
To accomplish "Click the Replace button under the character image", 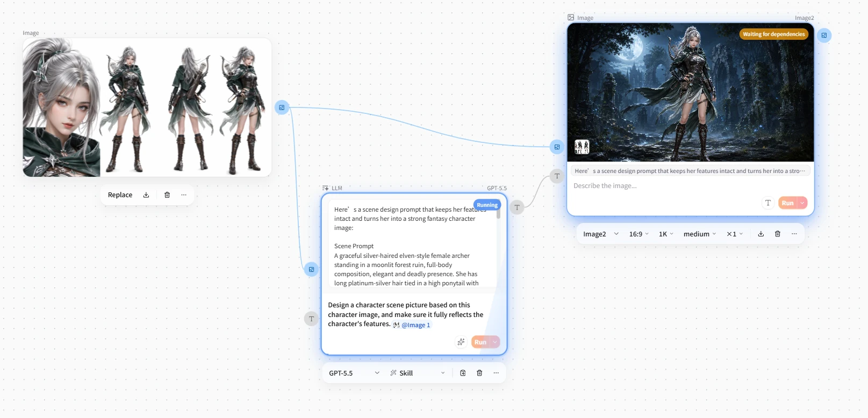I will coord(120,195).
